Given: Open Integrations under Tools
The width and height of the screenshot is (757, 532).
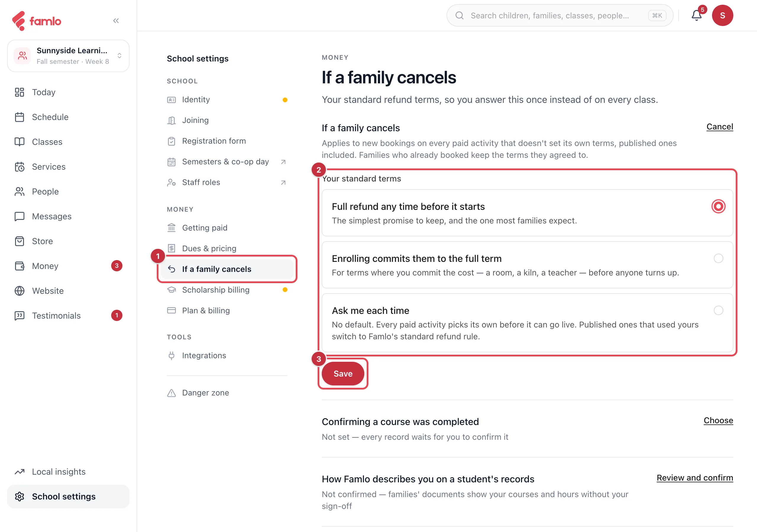Looking at the screenshot, I should (x=227, y=356).
